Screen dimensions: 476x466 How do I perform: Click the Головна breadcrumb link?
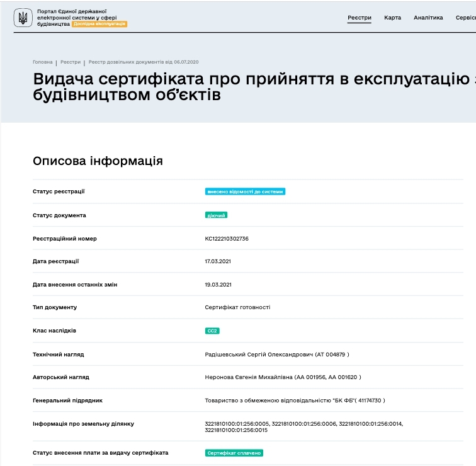(43, 62)
